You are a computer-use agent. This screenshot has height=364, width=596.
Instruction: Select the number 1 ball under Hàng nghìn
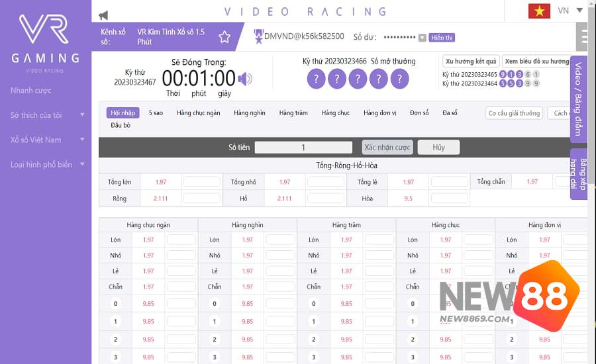coord(215,321)
